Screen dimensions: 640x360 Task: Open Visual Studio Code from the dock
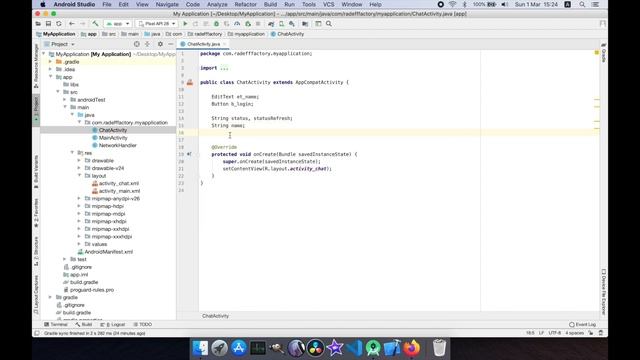[x=354, y=348]
